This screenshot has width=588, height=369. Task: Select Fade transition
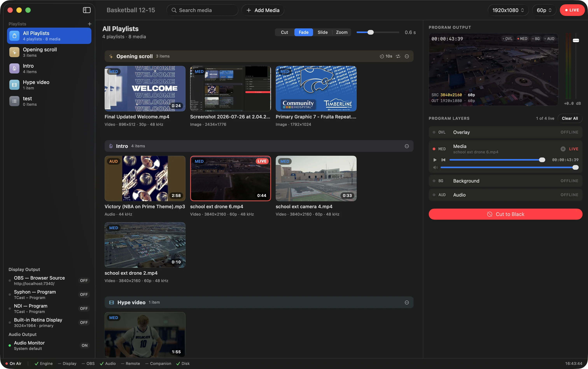pyautogui.click(x=303, y=32)
